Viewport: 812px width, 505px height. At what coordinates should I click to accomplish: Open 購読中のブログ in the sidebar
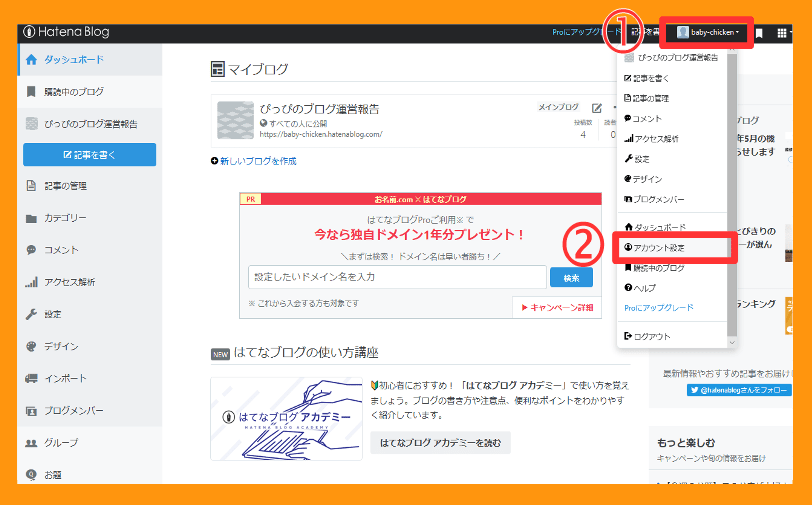pos(90,92)
